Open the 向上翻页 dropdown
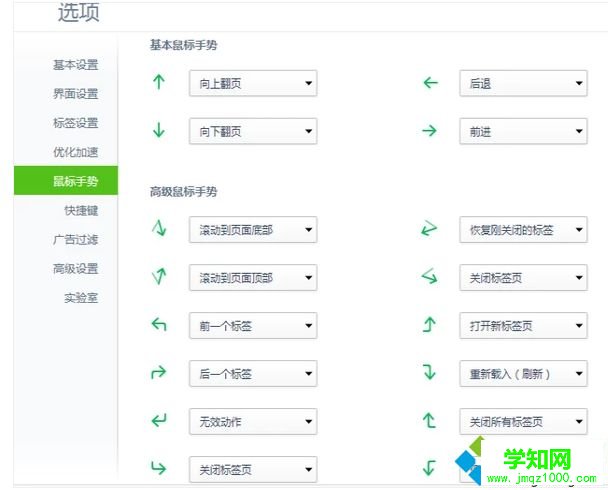 click(252, 84)
